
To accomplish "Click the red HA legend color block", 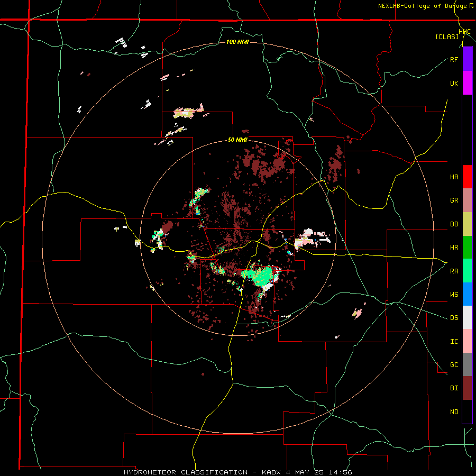I will (467, 177).
